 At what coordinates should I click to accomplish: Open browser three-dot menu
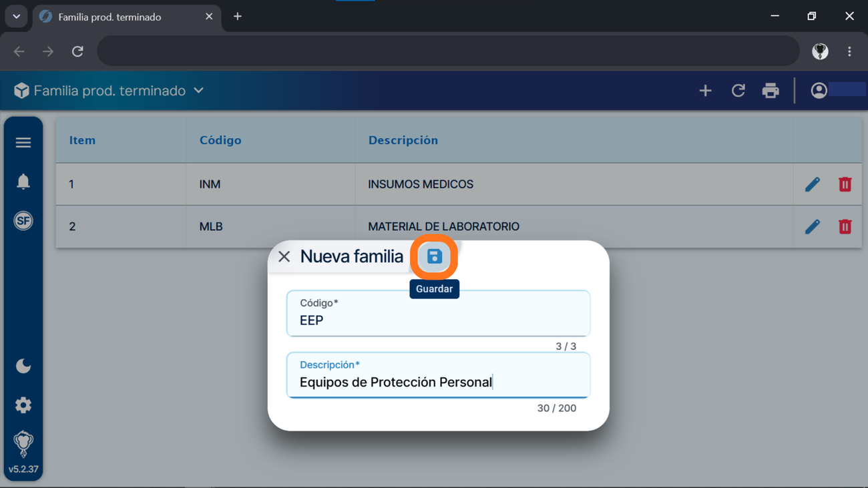(x=849, y=51)
